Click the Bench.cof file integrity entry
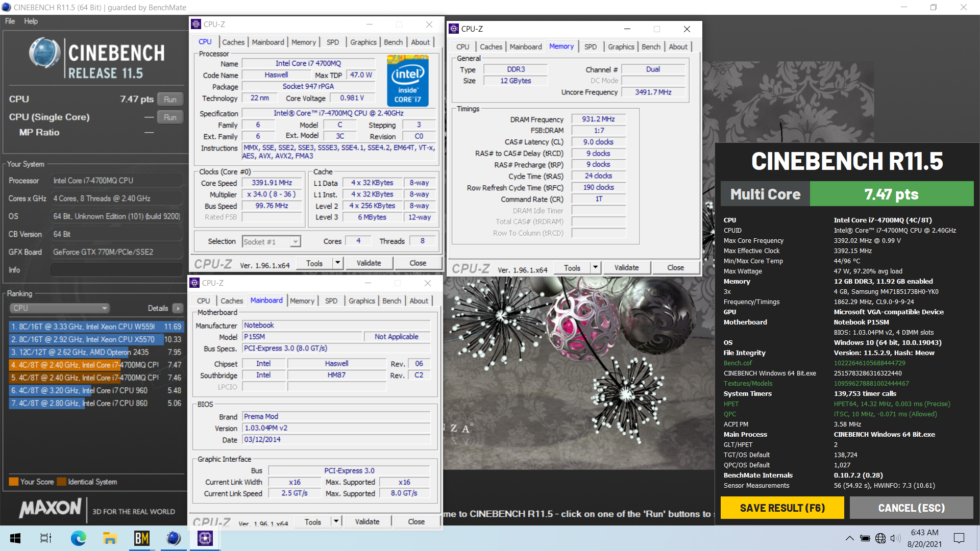Screen dimensions: 980x551 [x=738, y=363]
